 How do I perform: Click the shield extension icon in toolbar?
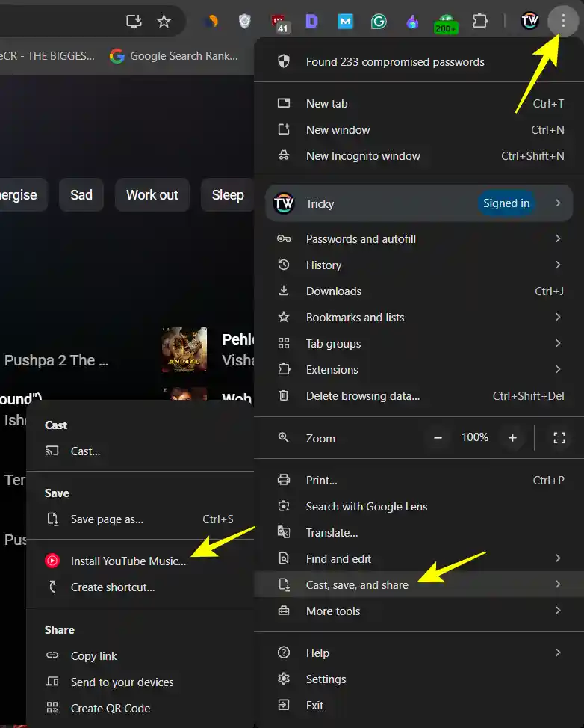coord(244,22)
